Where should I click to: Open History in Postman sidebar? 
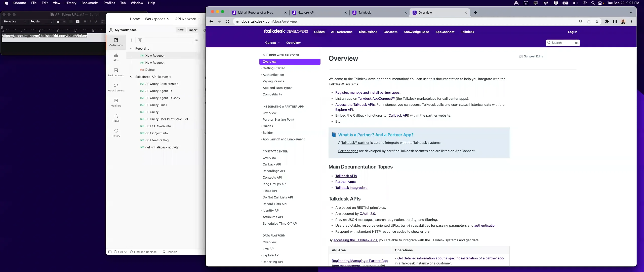point(116,133)
